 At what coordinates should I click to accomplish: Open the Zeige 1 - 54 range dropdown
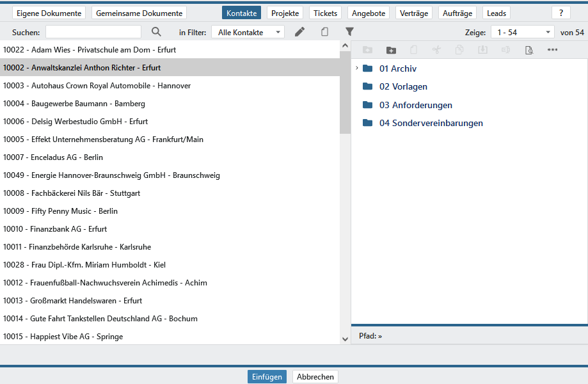[522, 32]
